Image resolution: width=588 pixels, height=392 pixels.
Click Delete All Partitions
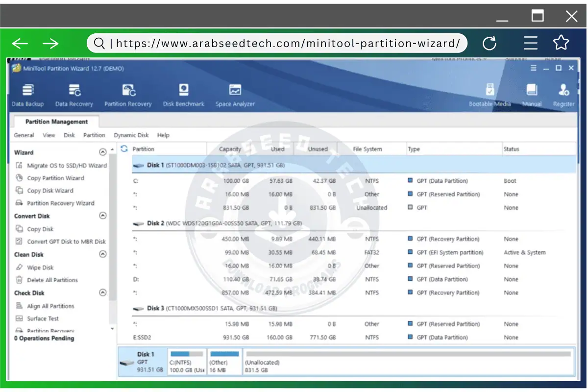[x=53, y=280]
